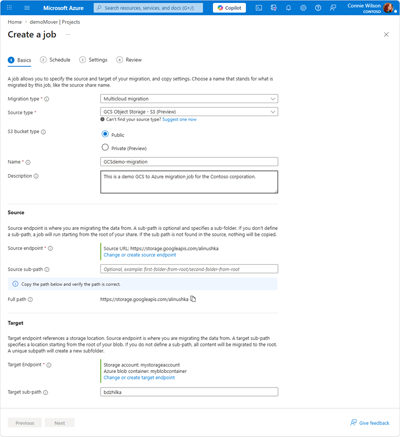
Task: Expand the Migration type dropdown
Action: pyautogui.click(x=189, y=99)
